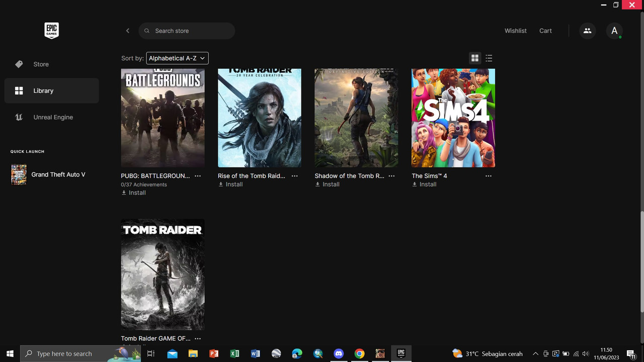Open the Unreal Engine section
The width and height of the screenshot is (644, 362).
51,117
